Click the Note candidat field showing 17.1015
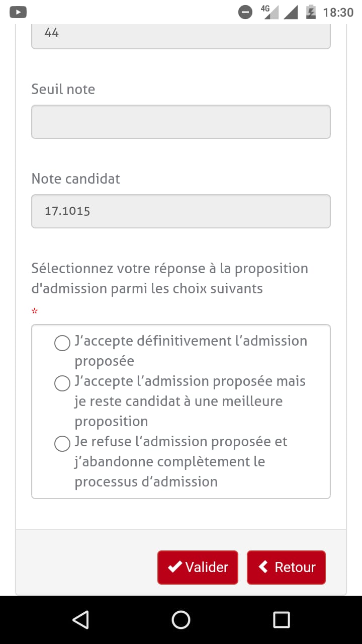 181,211
